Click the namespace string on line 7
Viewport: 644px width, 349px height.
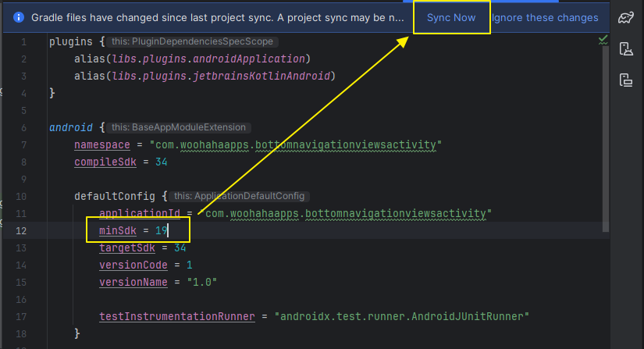[296, 145]
